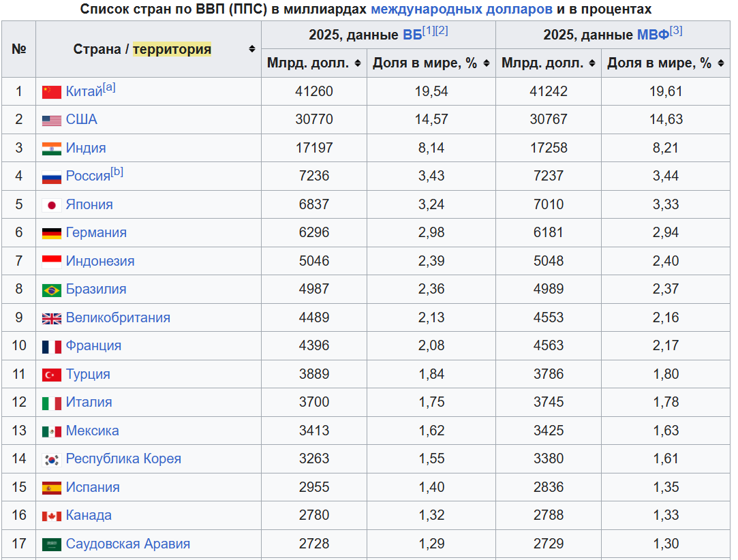
Task: Click the Canada flag icon
Action: (52, 516)
